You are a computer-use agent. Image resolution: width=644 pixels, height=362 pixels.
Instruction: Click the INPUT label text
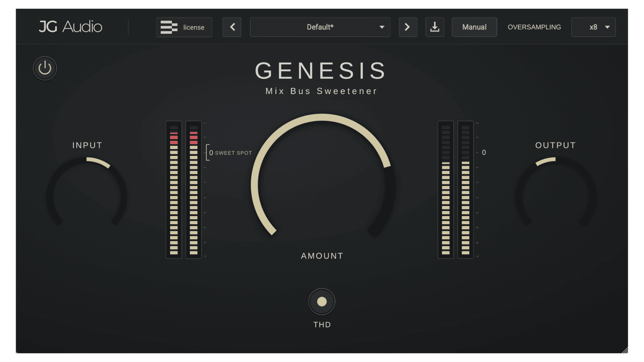pos(87,145)
